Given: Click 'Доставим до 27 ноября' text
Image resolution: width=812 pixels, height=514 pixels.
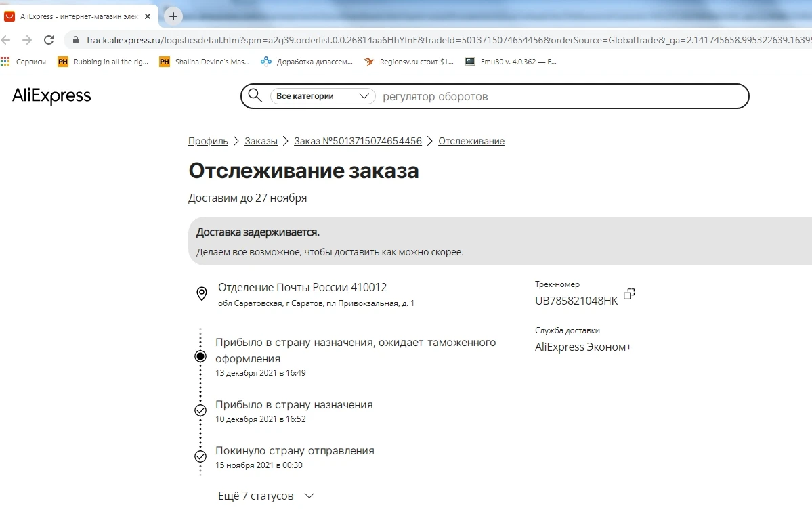Looking at the screenshot, I should click(248, 198).
